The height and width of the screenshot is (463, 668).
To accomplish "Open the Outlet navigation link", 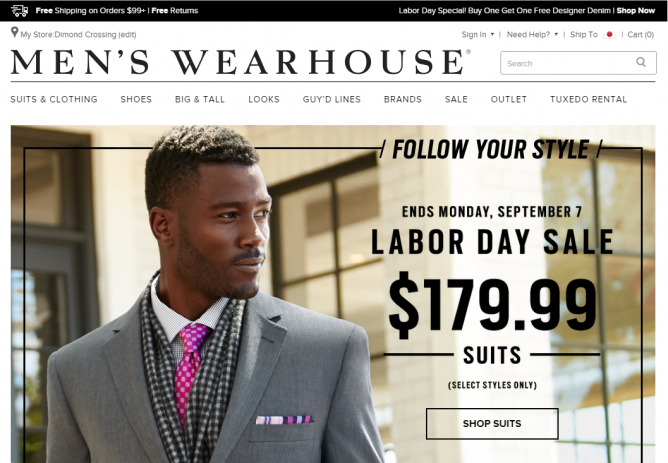I will (x=509, y=99).
